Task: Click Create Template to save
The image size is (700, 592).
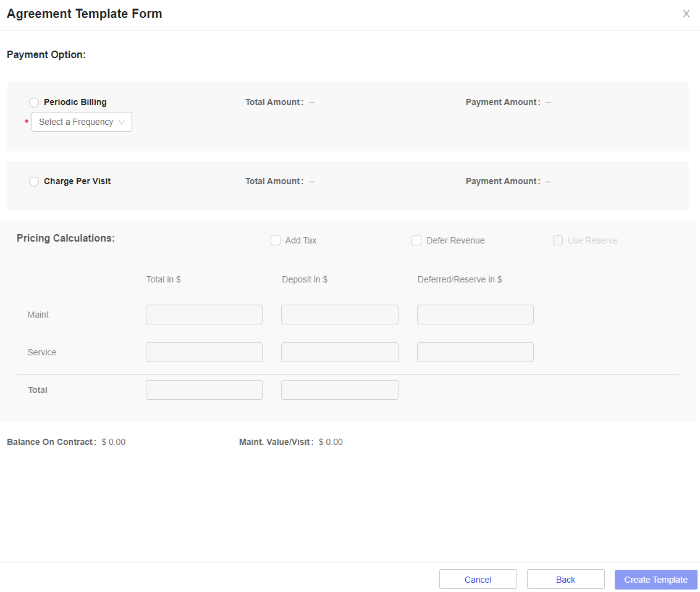Action: pyautogui.click(x=656, y=579)
